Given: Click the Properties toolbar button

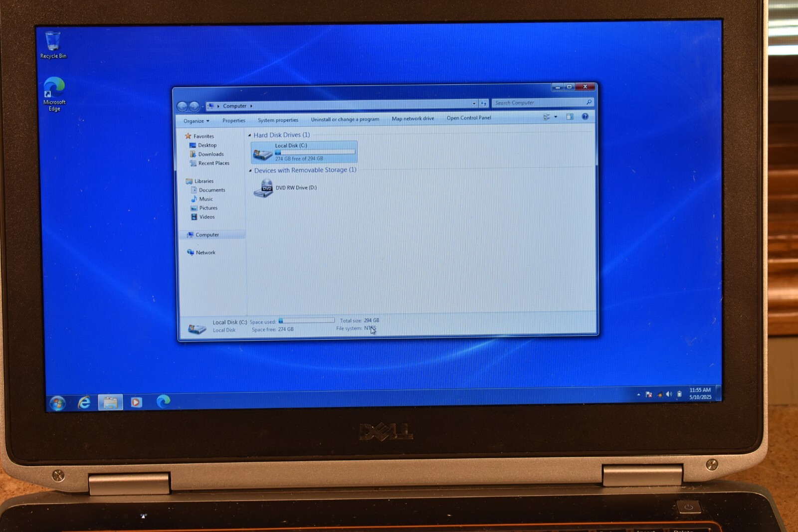Looking at the screenshot, I should (234, 121).
